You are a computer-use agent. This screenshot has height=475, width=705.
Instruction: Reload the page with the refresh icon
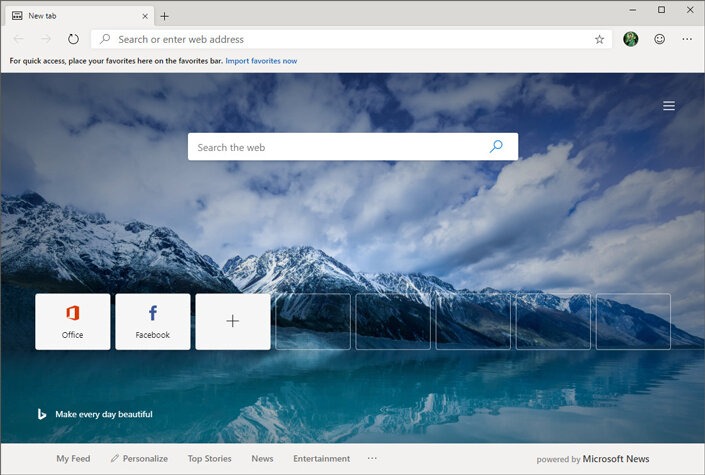tap(73, 39)
